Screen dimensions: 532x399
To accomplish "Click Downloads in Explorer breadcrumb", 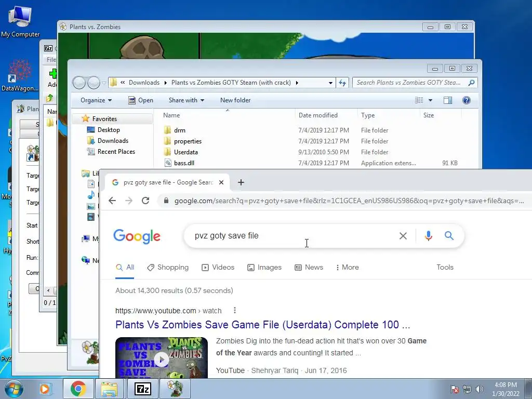I will tap(144, 83).
